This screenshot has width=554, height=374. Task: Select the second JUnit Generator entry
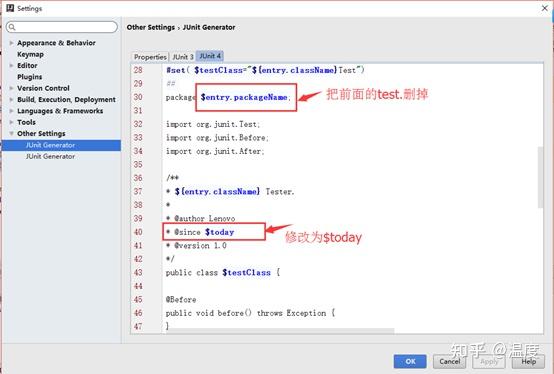(50, 156)
